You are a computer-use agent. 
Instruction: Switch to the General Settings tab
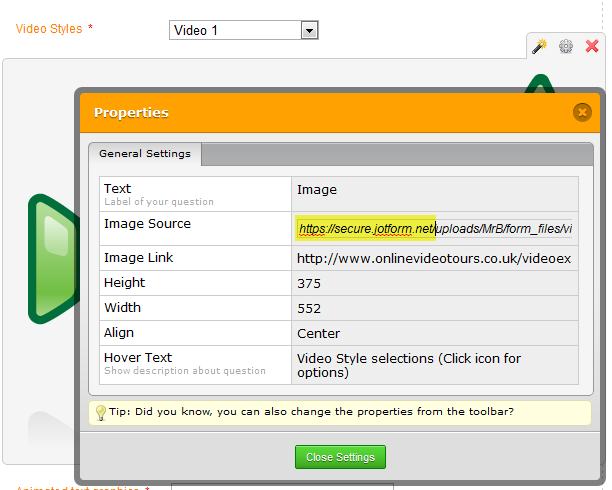(x=146, y=154)
